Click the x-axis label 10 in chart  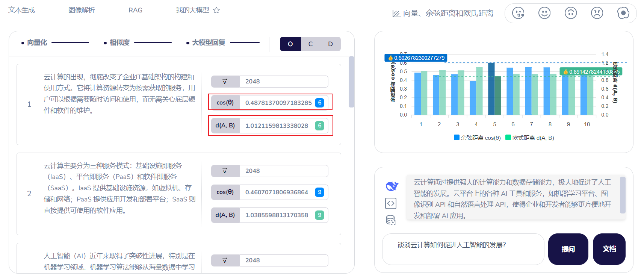587,124
